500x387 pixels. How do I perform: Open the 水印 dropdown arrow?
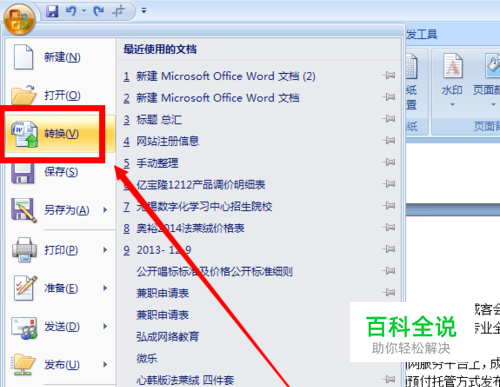[x=452, y=105]
